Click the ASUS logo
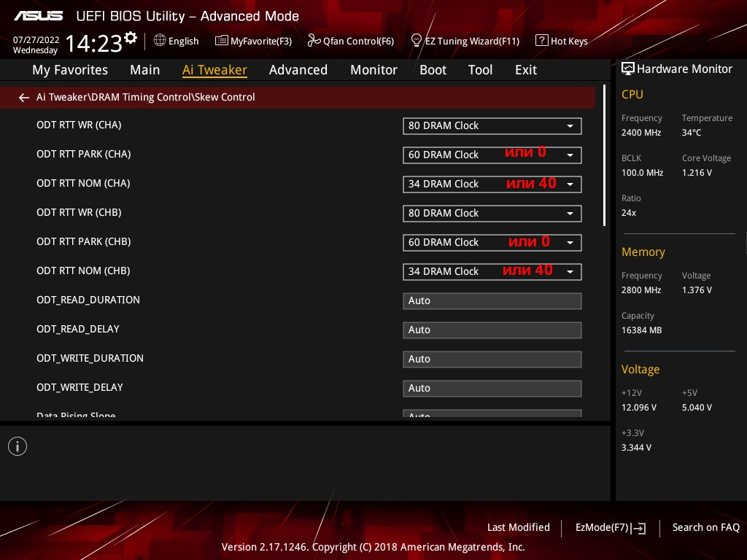This screenshot has width=747, height=560. point(38,16)
